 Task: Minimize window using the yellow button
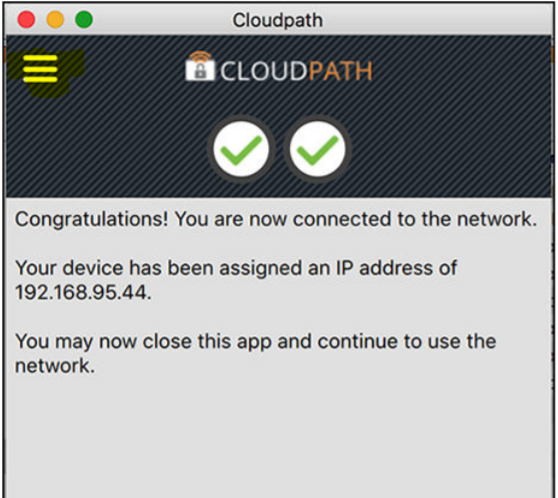click(55, 19)
